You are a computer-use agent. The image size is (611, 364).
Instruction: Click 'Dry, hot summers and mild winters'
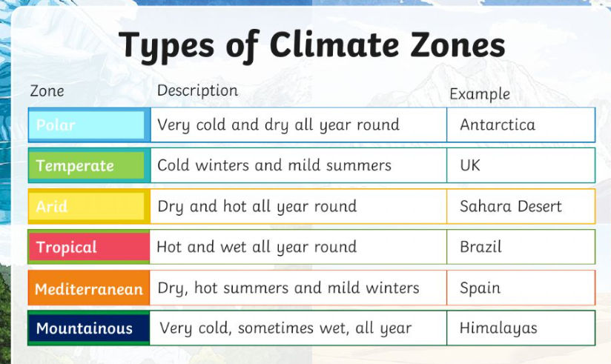click(x=288, y=288)
